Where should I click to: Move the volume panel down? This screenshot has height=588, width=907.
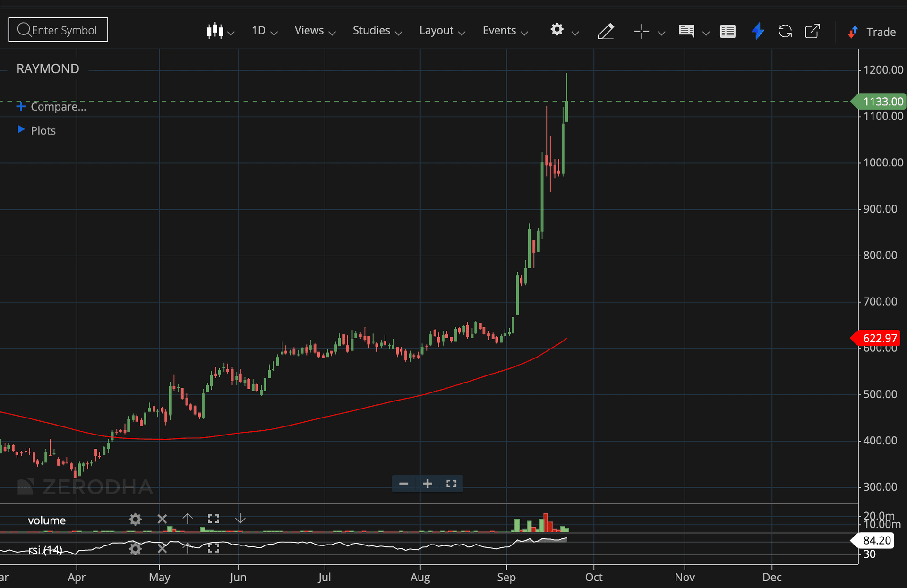point(240,519)
